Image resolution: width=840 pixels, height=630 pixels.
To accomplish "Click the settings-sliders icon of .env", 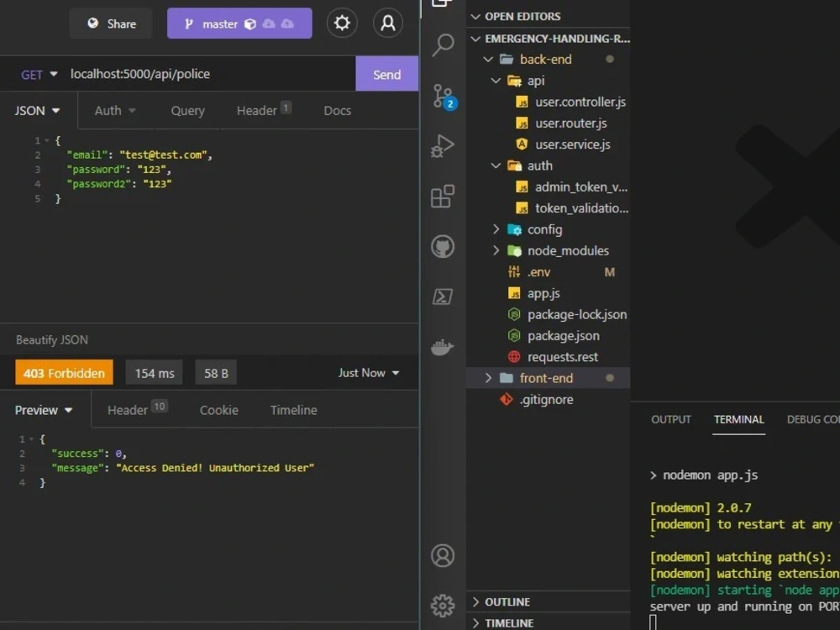I will pyautogui.click(x=514, y=271).
